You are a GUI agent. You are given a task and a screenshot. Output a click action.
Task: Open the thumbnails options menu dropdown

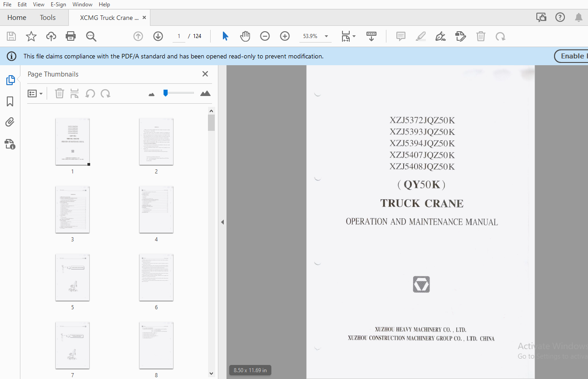tap(35, 93)
